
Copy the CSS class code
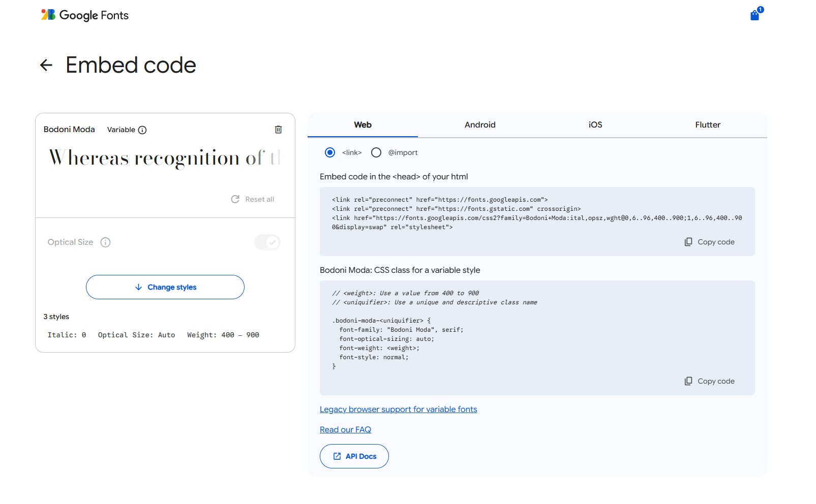coord(710,381)
